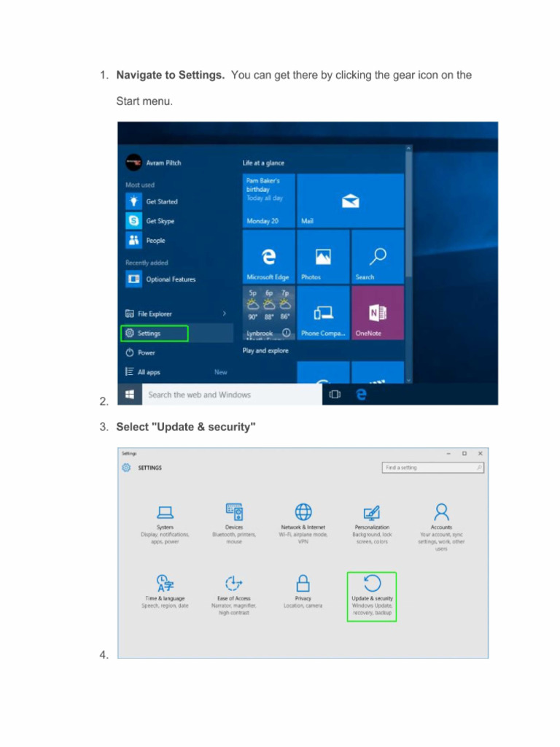The width and height of the screenshot is (560, 747).
Task: Click the Search tile with magnifier
Action: (x=378, y=257)
